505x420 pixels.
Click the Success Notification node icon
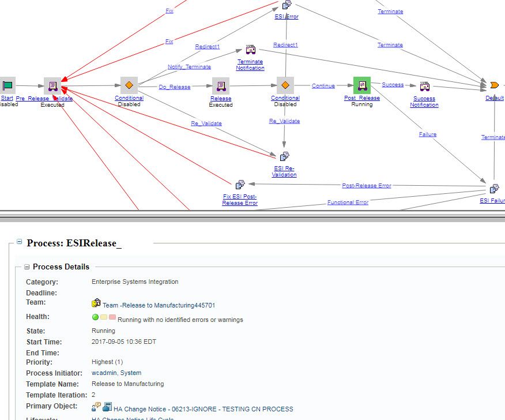click(424, 86)
